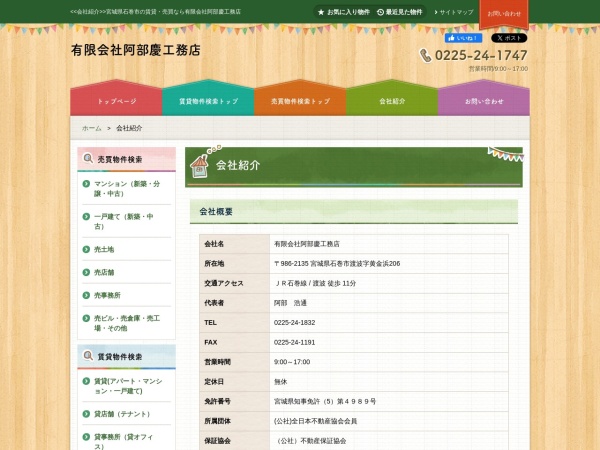This screenshot has width=600, height=450.
Task: Click the 有限会社阿部慶工務店 site logo
Action: 136,50
